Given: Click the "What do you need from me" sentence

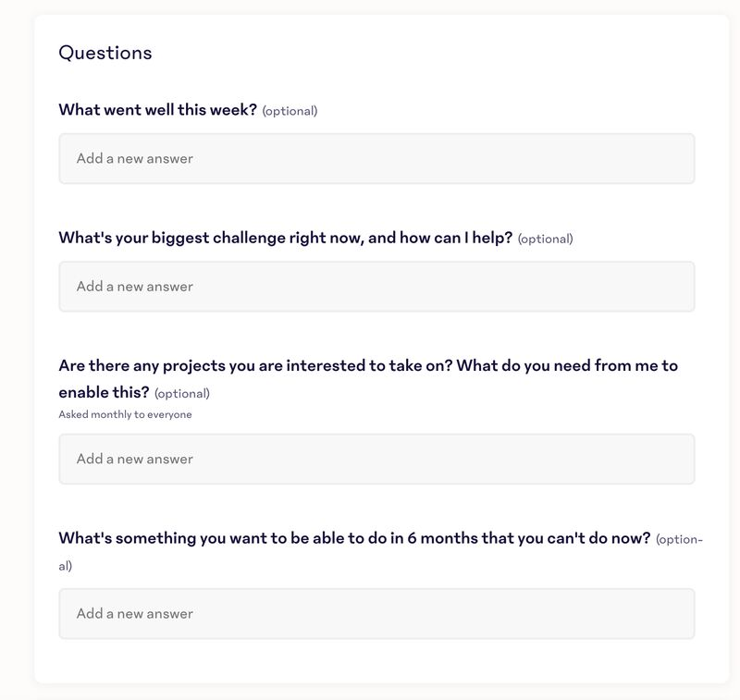Looking at the screenshot, I should pyautogui.click(x=567, y=365).
